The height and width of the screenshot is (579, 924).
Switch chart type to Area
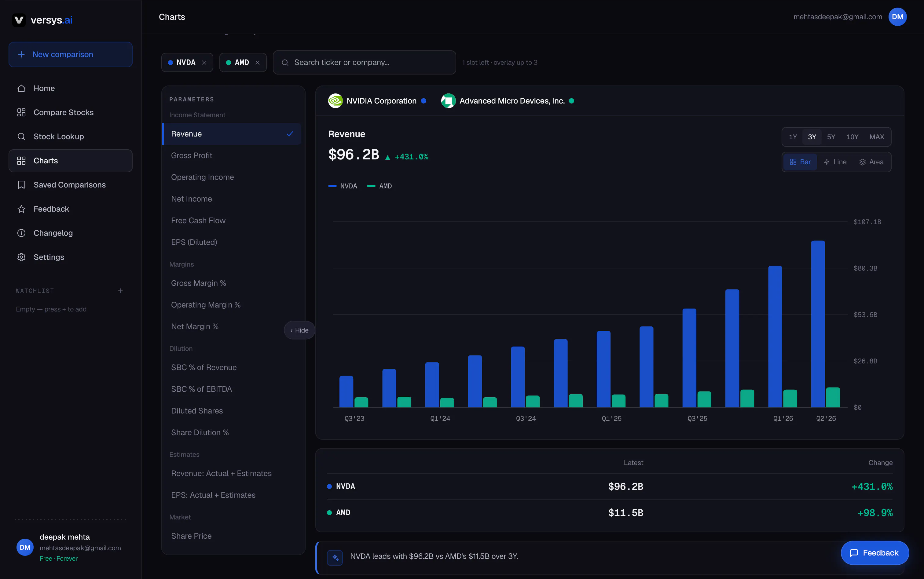[x=871, y=162]
